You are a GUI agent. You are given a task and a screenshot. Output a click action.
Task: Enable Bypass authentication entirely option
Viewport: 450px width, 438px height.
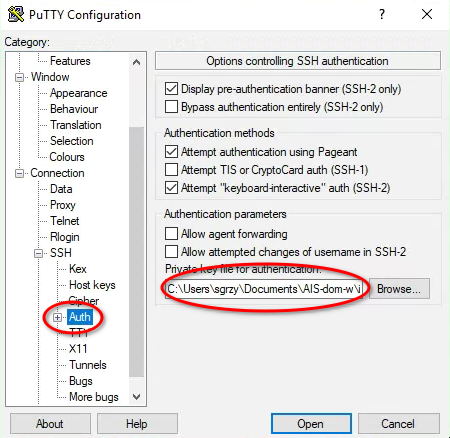click(x=171, y=107)
